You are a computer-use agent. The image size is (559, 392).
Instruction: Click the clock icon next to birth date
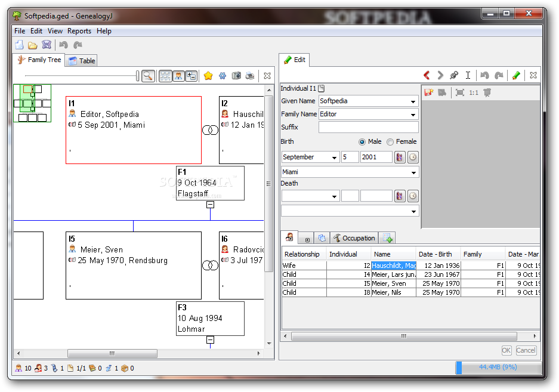413,157
